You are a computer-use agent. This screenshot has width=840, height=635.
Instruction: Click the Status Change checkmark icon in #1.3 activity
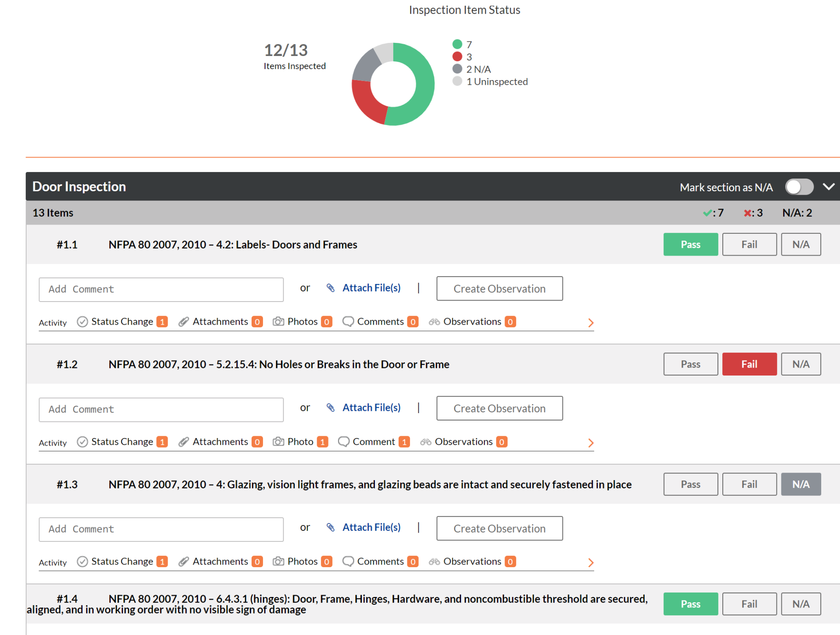click(x=82, y=561)
